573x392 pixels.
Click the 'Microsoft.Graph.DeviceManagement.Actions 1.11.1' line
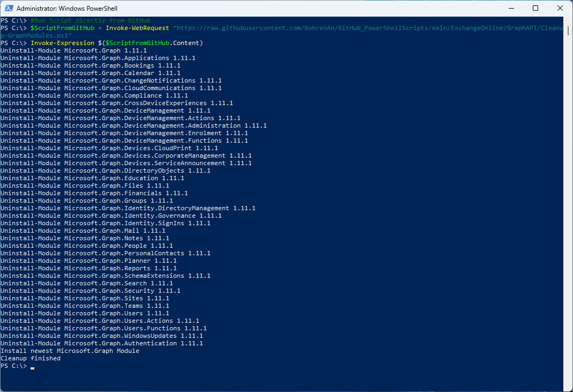(121, 118)
